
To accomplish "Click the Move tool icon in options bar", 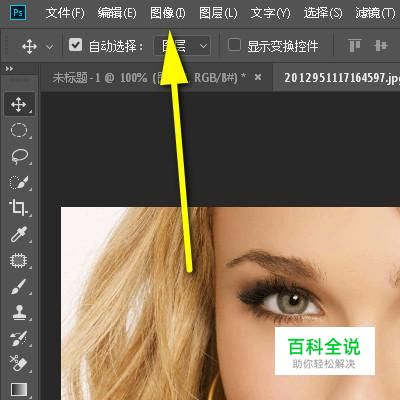I will 29,46.
